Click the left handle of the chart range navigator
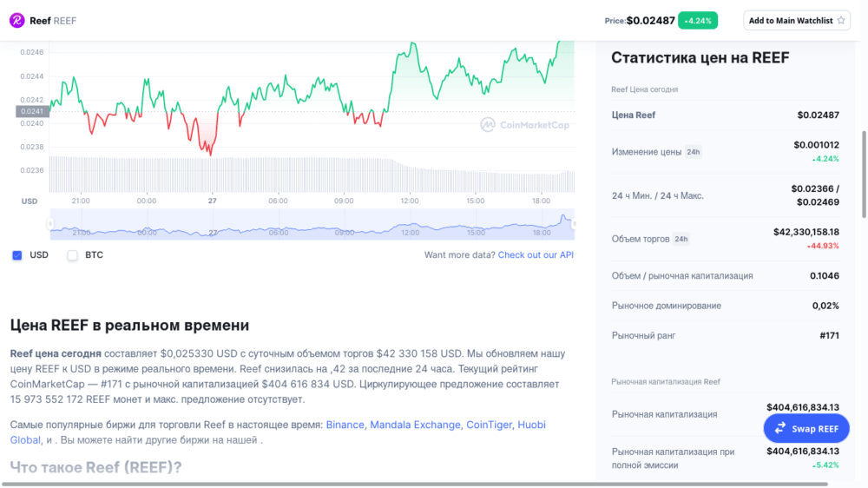The image size is (868, 488). (x=50, y=224)
